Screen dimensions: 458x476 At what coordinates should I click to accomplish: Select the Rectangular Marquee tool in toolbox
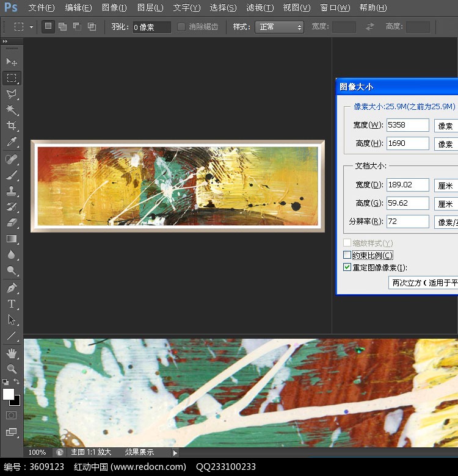pos(12,78)
